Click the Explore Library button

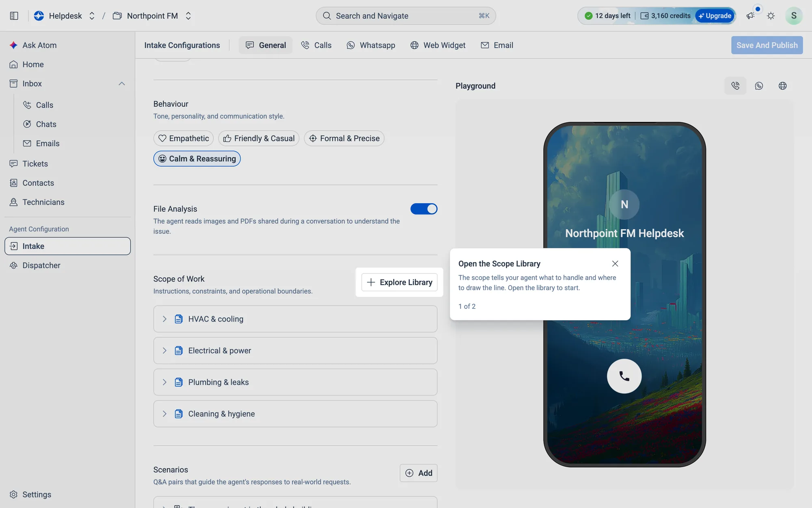[400, 282]
